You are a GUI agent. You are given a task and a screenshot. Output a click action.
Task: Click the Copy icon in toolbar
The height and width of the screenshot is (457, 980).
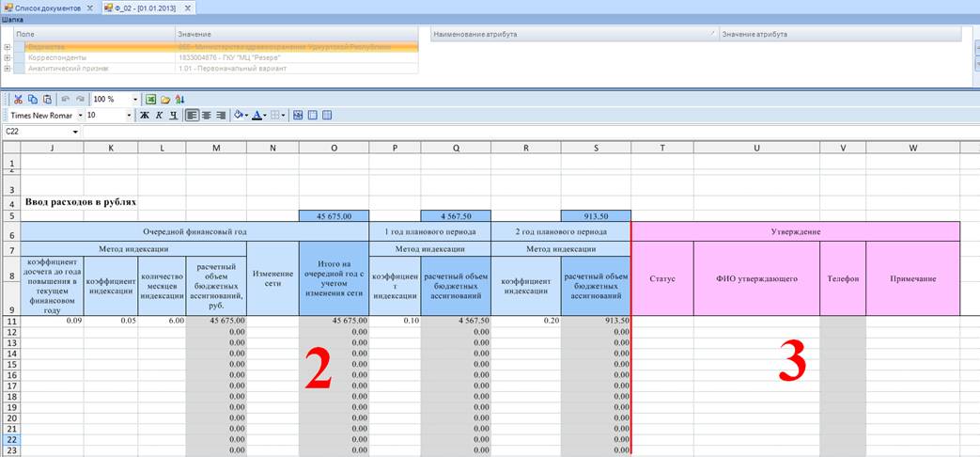click(x=33, y=99)
